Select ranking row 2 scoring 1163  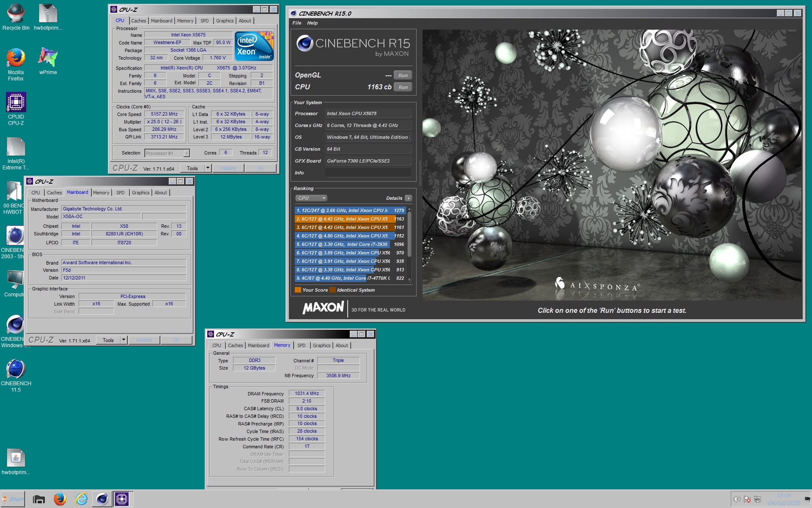(351, 219)
